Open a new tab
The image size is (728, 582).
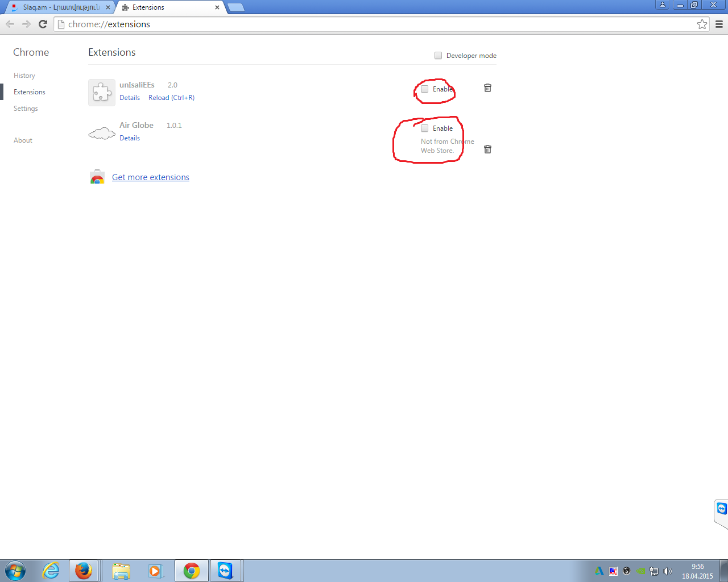235,7
